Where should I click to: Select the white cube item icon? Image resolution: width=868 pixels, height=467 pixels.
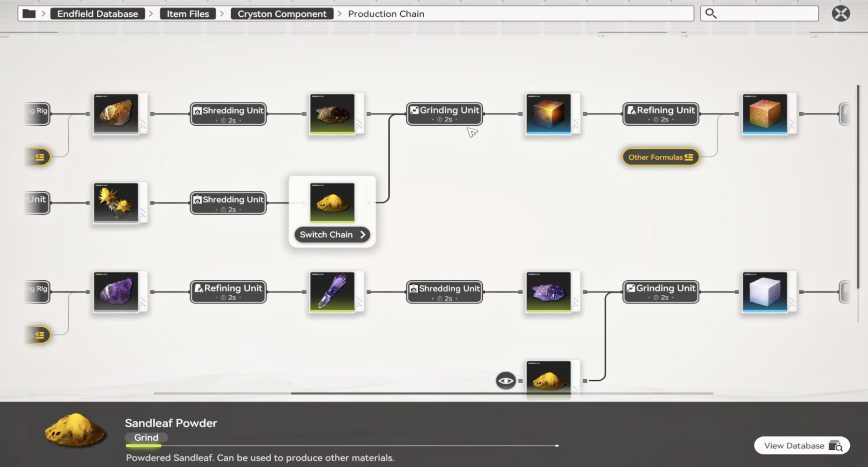point(764,292)
